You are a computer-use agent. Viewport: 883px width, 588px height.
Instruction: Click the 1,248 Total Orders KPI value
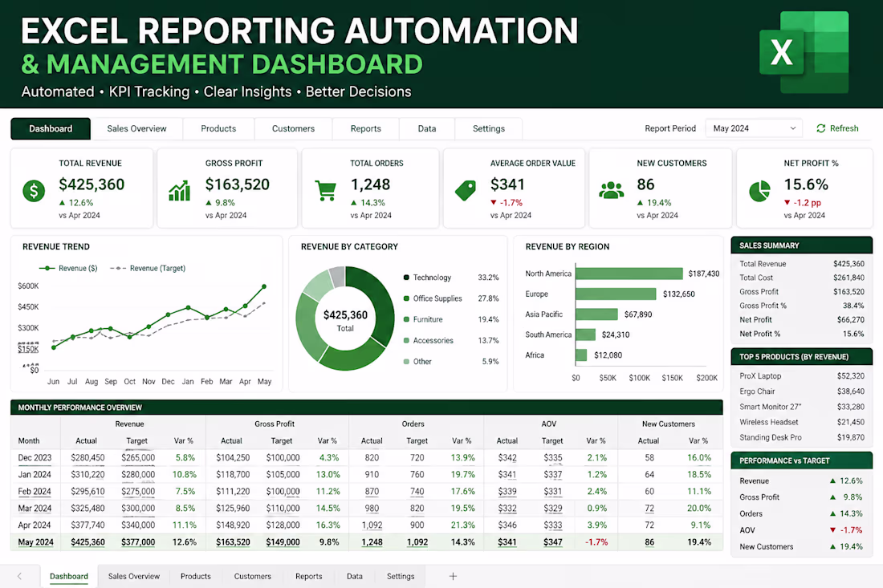(x=371, y=184)
